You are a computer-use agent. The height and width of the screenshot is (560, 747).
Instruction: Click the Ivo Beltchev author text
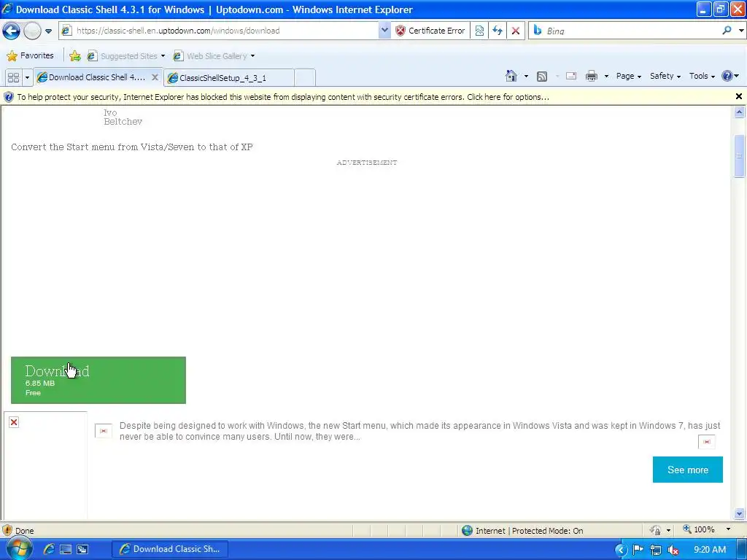123,117
